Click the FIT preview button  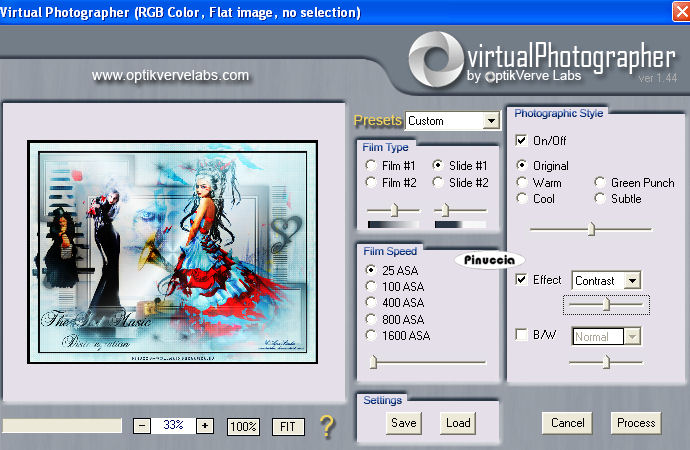(x=288, y=426)
